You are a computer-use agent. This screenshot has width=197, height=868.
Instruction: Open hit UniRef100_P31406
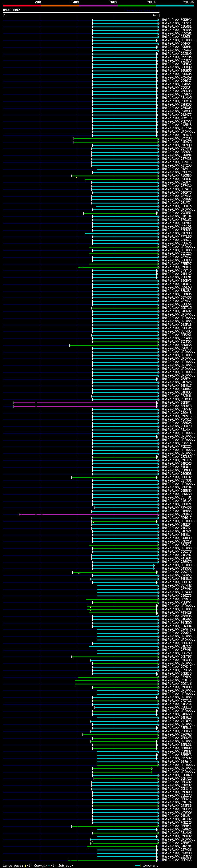point(177,833)
